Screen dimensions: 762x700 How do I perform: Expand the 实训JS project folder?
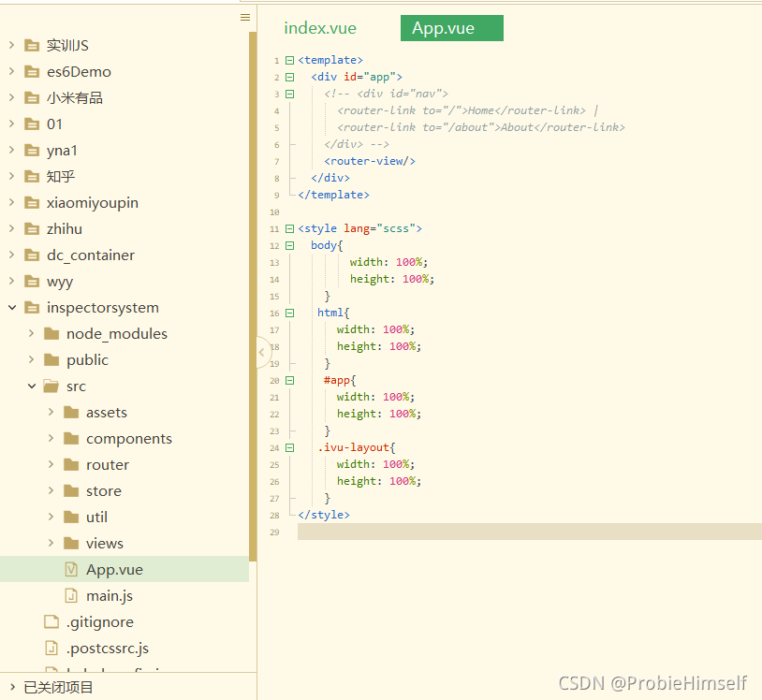[x=11, y=45]
